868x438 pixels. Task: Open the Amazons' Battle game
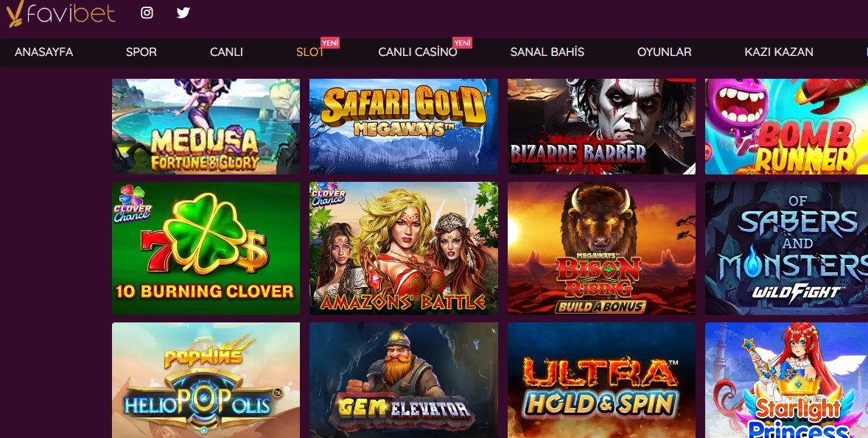coord(404,248)
